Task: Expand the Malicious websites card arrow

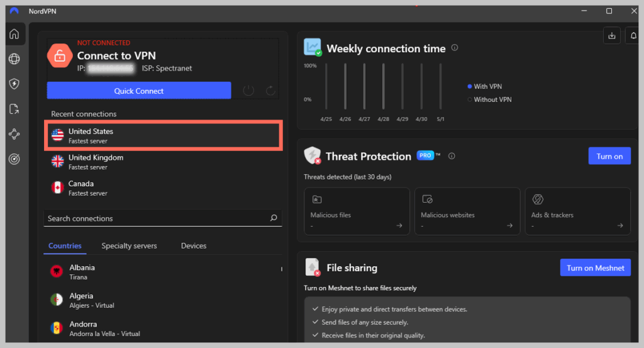Action: pyautogui.click(x=510, y=225)
